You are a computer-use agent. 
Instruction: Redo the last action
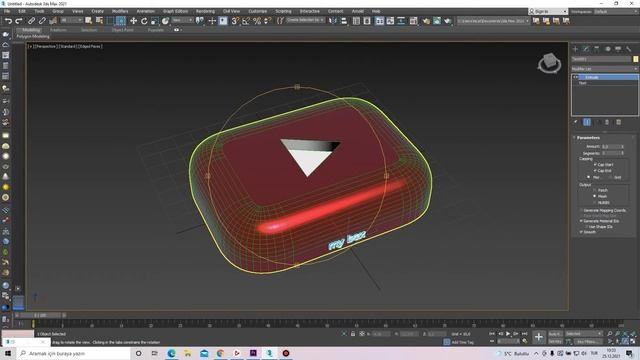click(x=18, y=21)
